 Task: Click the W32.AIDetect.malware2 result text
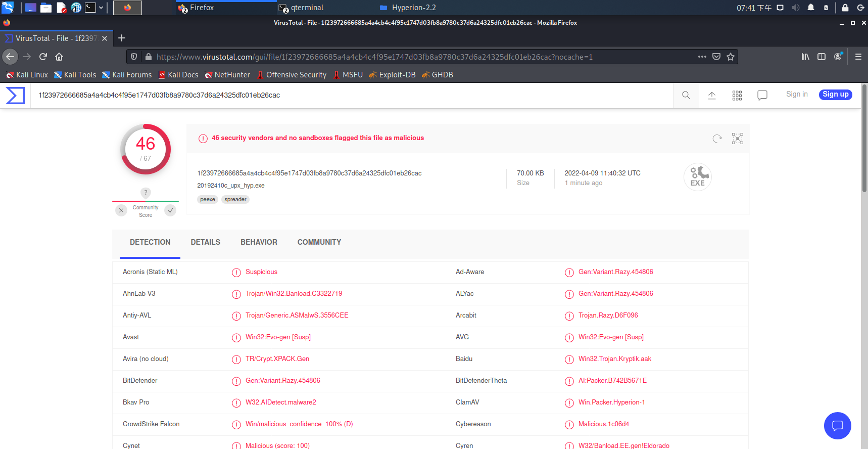[x=281, y=402]
